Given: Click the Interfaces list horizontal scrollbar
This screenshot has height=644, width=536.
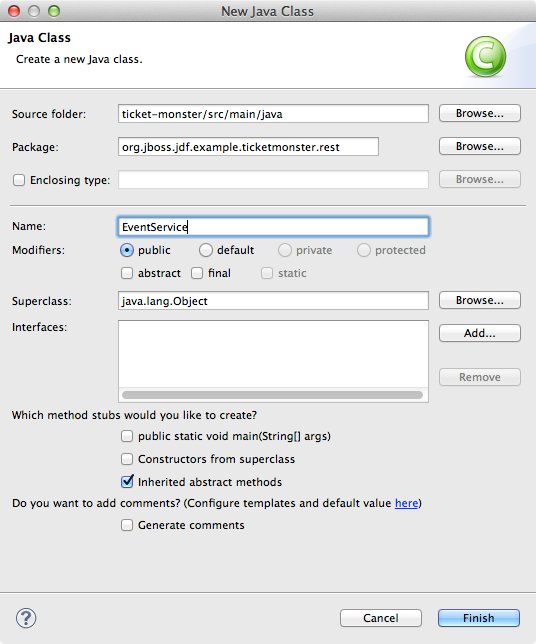Looking at the screenshot, I should pos(273,395).
